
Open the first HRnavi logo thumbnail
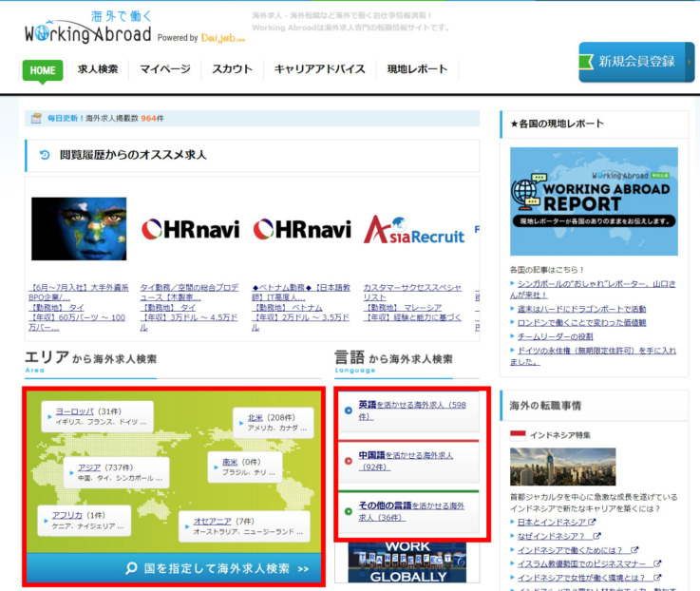tap(191, 230)
